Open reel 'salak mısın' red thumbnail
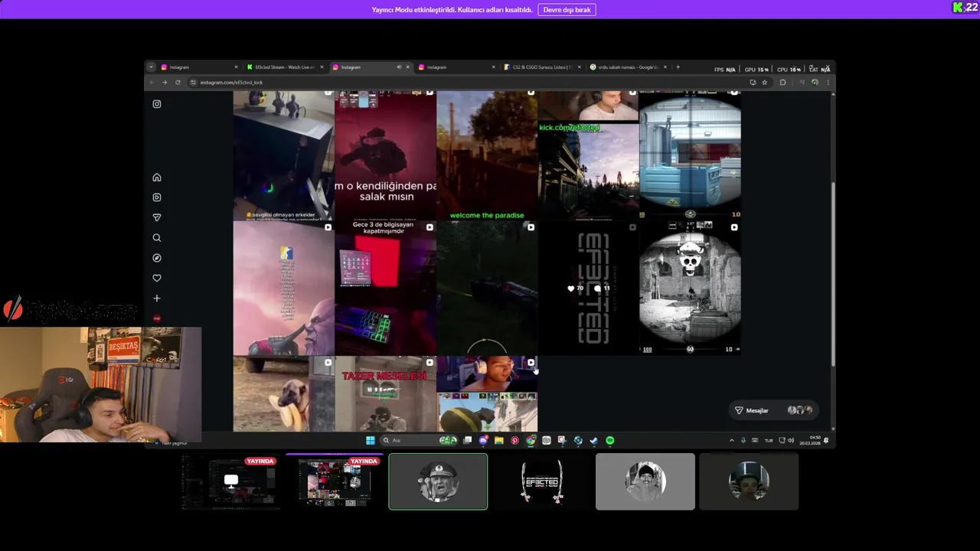Viewport: 980px width, 551px height. coord(385,155)
